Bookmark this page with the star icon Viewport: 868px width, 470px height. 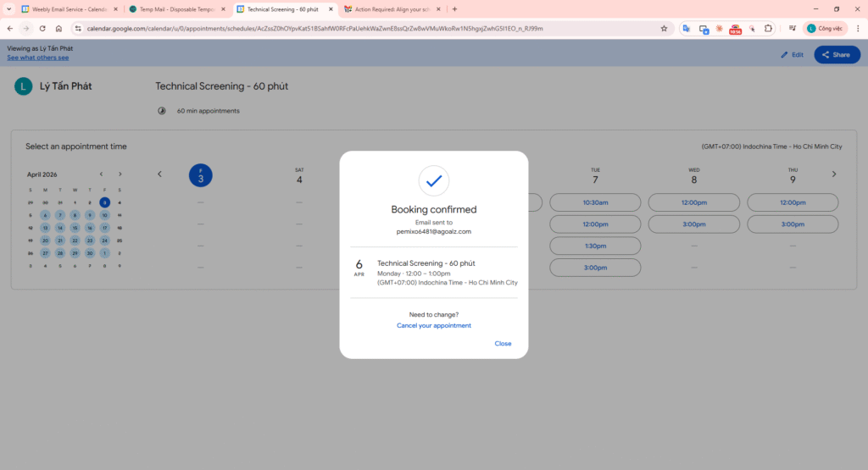click(664, 28)
